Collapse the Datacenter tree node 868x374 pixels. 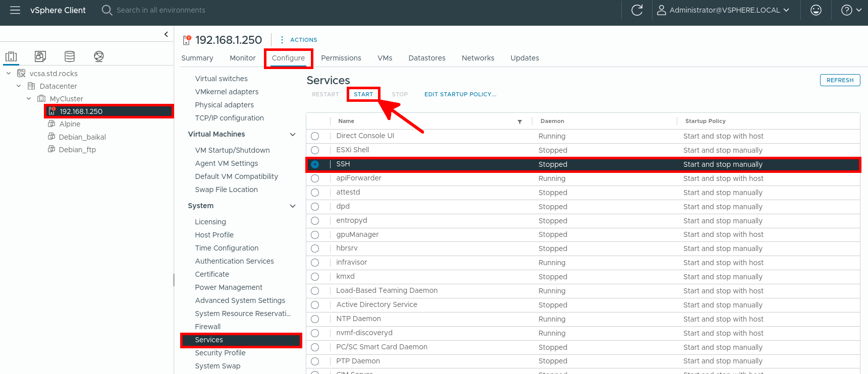19,86
